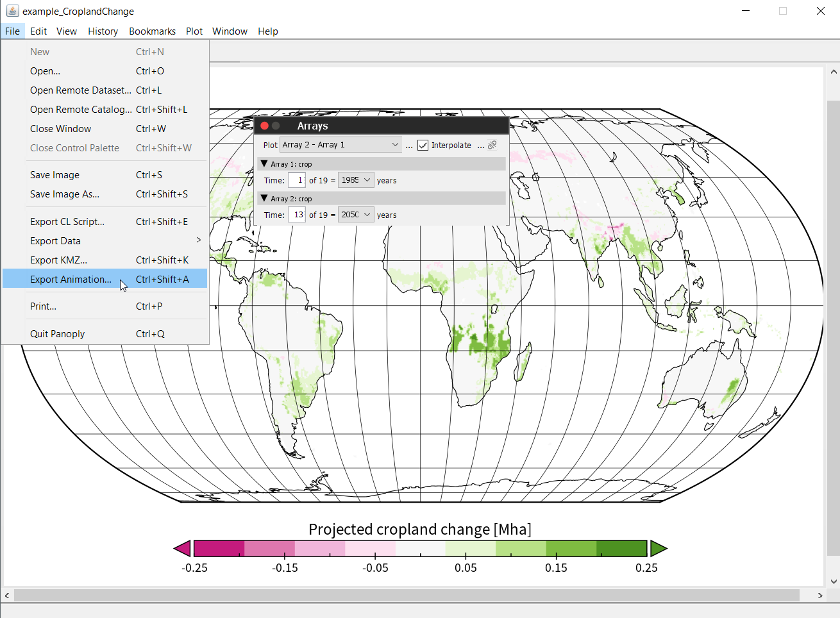
Task: Maximize the Panoply window
Action: (783, 11)
